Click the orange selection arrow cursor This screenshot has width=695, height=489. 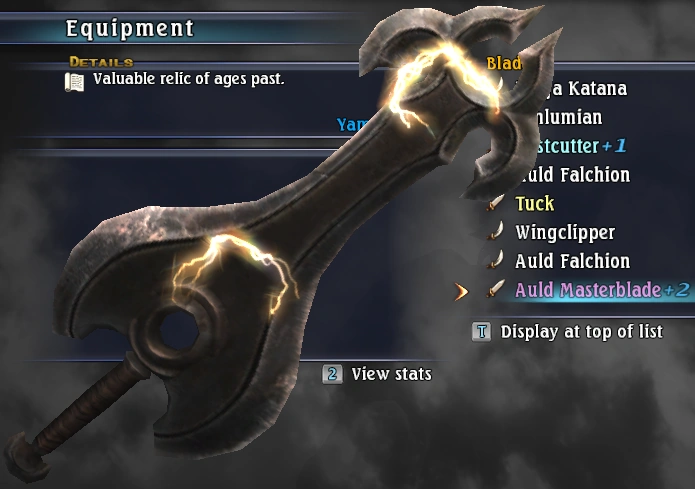pyautogui.click(x=461, y=291)
